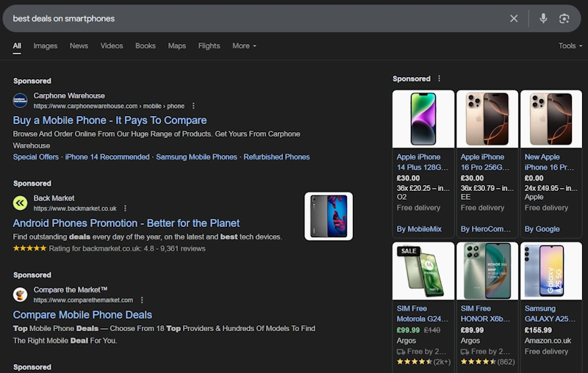Click the New Apple iPhone 16 Pr product image

point(551,119)
